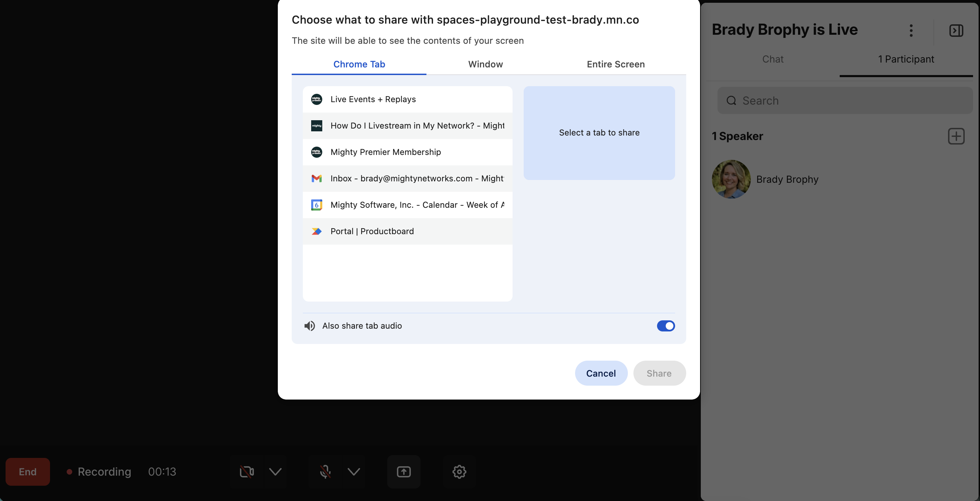
Task: Switch to the Window tab
Action: [485, 64]
